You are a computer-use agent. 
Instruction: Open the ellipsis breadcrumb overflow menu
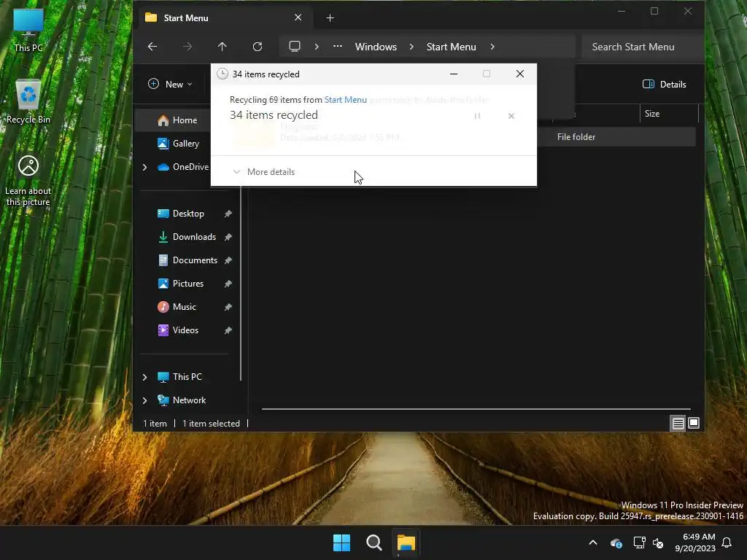pos(337,47)
